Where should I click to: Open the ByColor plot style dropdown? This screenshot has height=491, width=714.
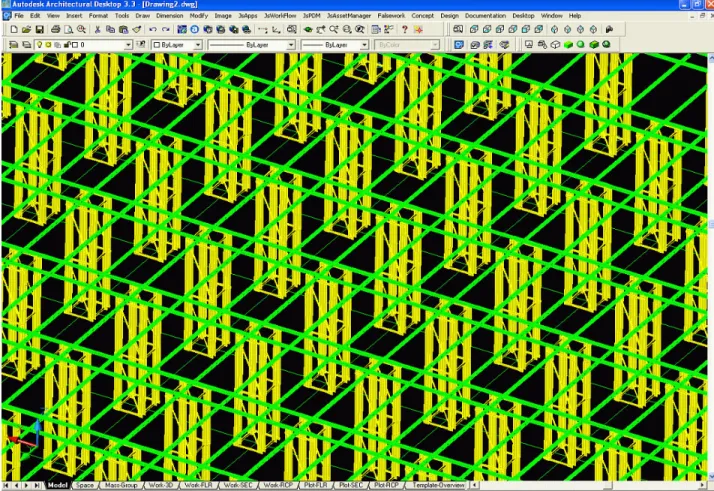pyautogui.click(x=435, y=45)
